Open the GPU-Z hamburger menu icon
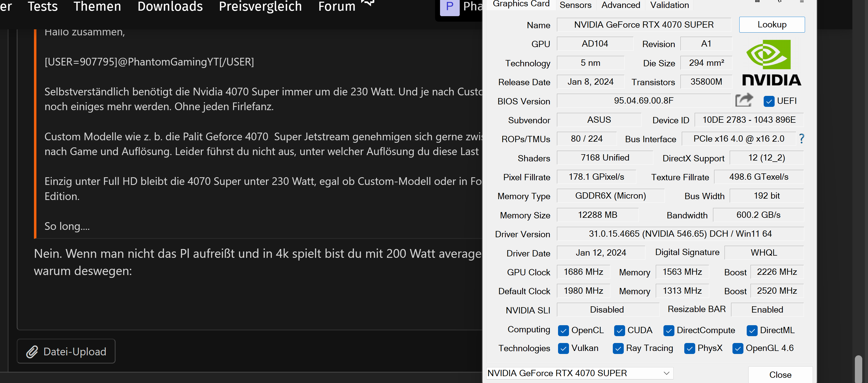The width and height of the screenshot is (868, 383). (x=802, y=2)
